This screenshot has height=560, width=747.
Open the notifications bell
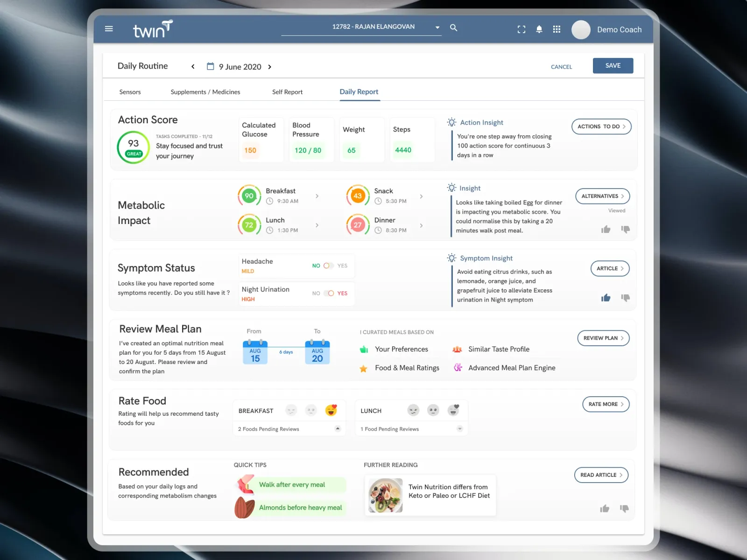pos(539,29)
